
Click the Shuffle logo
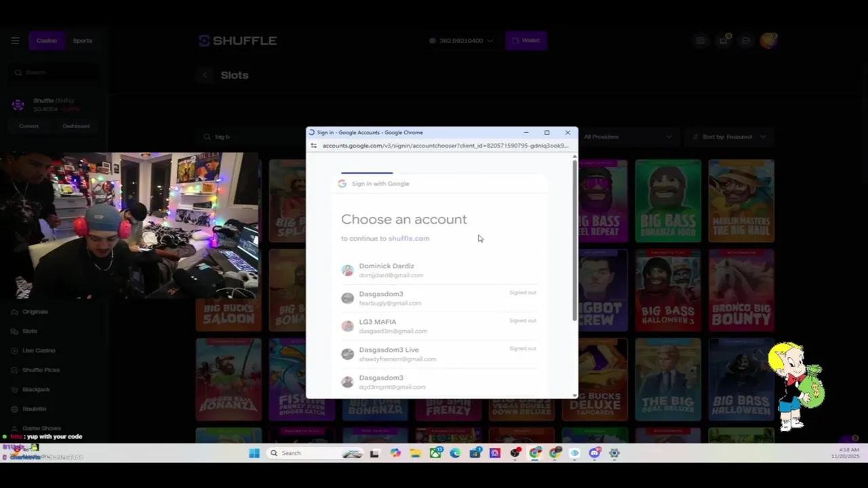click(237, 41)
